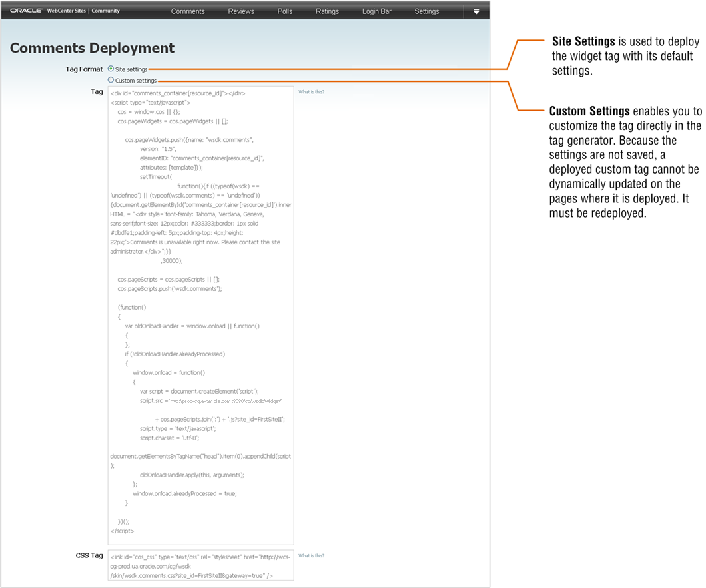This screenshot has height=588, width=706.
Task: Select the Site settings radio button
Action: pyautogui.click(x=111, y=69)
